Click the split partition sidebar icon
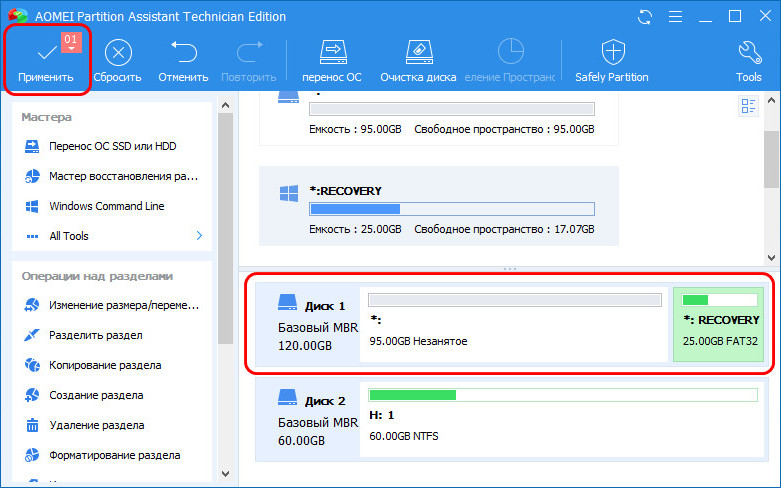The width and height of the screenshot is (781, 488). (x=32, y=335)
